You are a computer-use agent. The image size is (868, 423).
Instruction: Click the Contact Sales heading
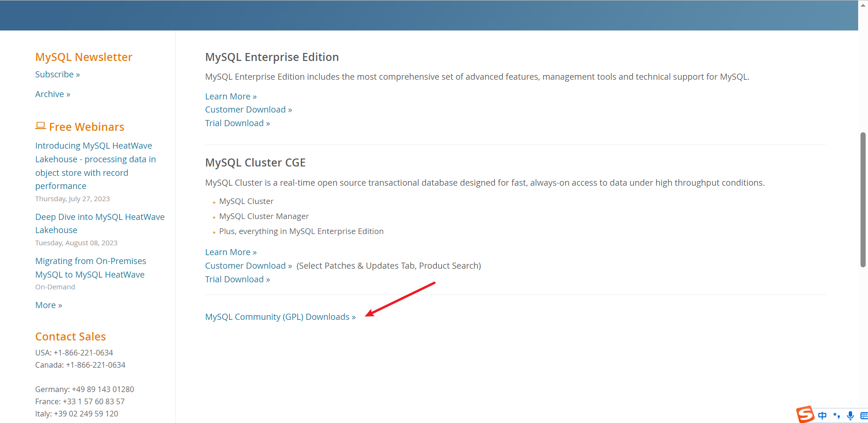coord(70,337)
